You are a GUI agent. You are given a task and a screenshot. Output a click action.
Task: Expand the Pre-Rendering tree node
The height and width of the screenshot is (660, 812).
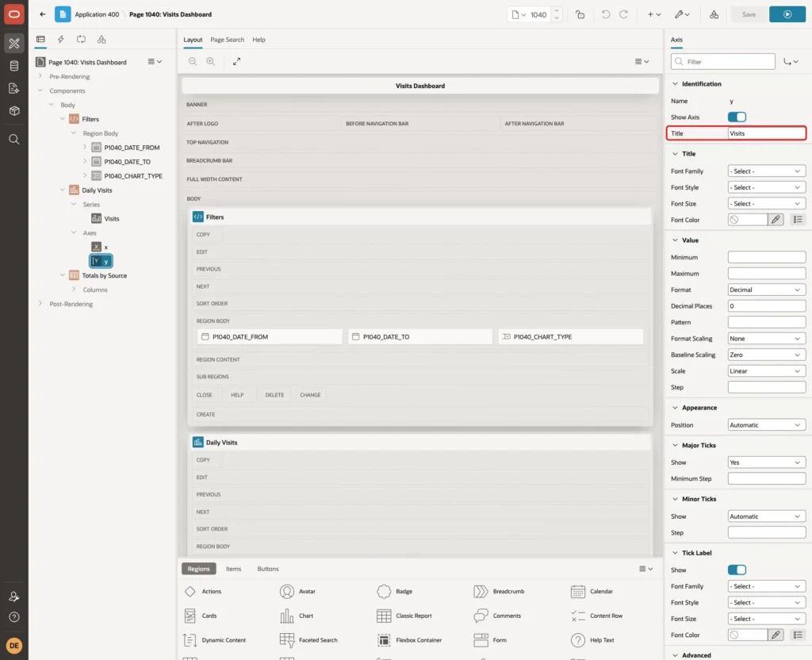[x=40, y=76]
